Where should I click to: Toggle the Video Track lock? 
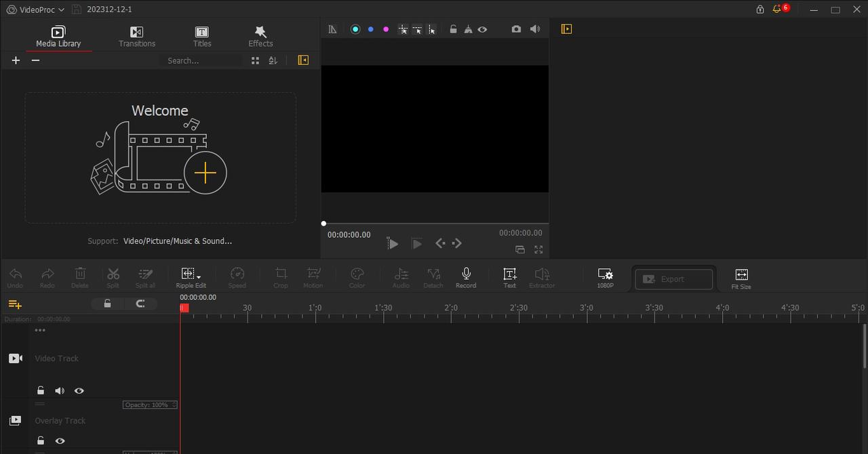pos(41,391)
